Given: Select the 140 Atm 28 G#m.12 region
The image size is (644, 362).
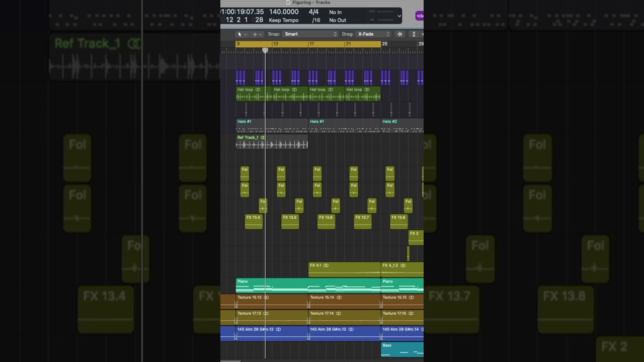Looking at the screenshot, I should click(272, 334).
